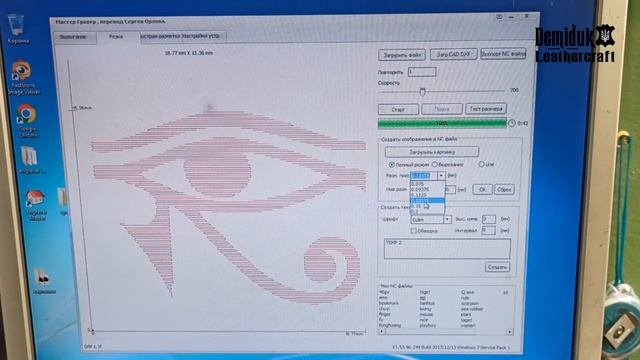Adjust the Скорость speed slider handle

click(422, 92)
